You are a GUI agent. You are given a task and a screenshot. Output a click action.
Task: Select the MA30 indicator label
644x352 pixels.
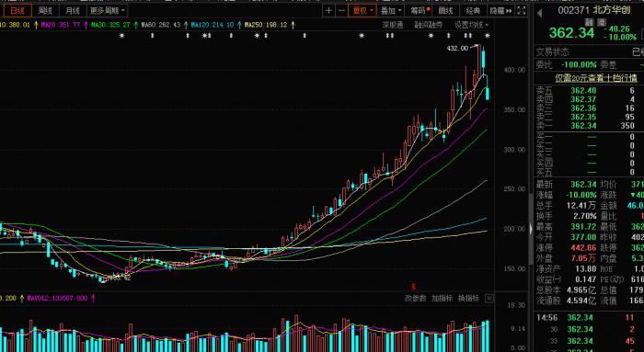110,25
